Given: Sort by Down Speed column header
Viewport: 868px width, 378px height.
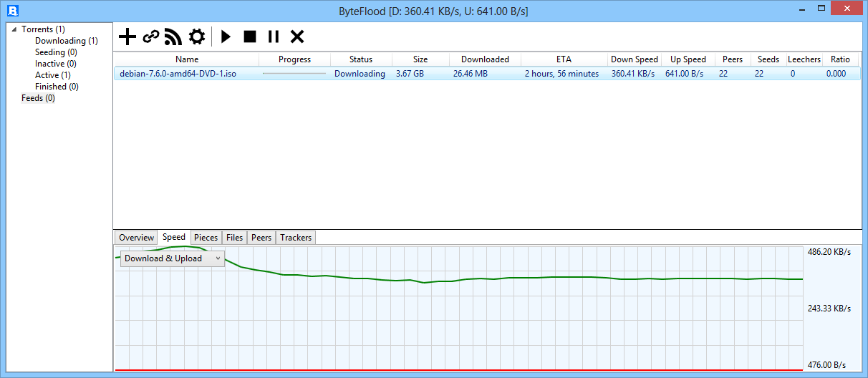Looking at the screenshot, I should pos(635,59).
